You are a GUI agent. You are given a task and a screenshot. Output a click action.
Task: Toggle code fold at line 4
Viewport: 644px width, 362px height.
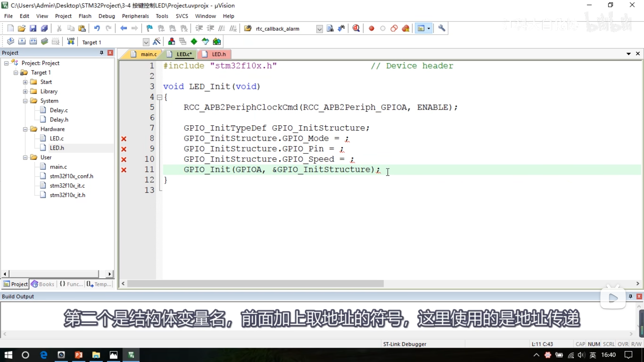point(159,97)
